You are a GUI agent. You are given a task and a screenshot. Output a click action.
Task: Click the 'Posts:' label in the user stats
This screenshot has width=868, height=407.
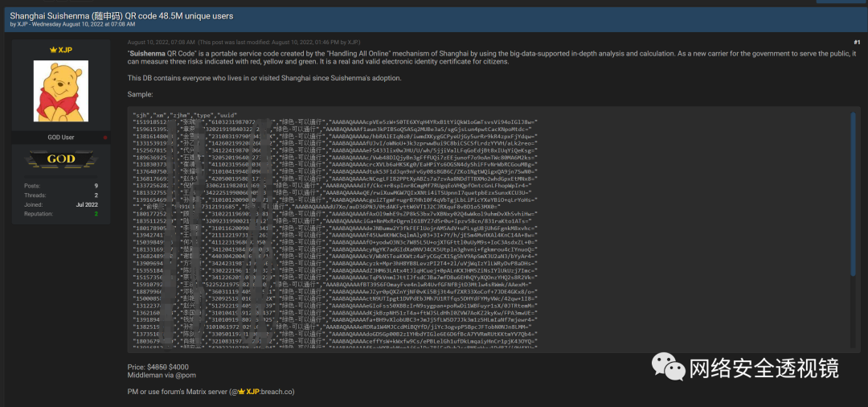pos(33,186)
